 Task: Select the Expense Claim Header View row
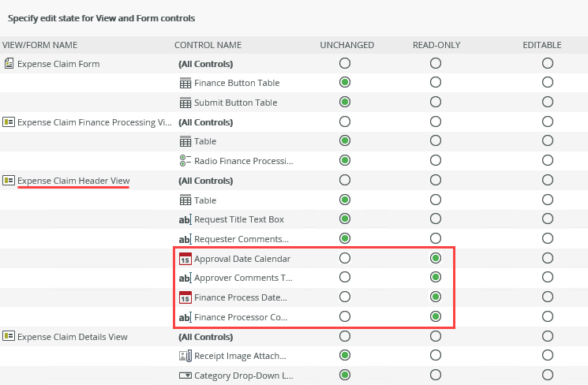click(x=73, y=181)
